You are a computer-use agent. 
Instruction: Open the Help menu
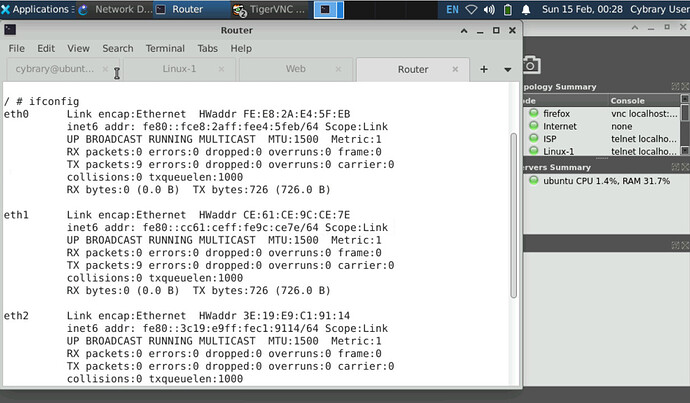(x=241, y=48)
